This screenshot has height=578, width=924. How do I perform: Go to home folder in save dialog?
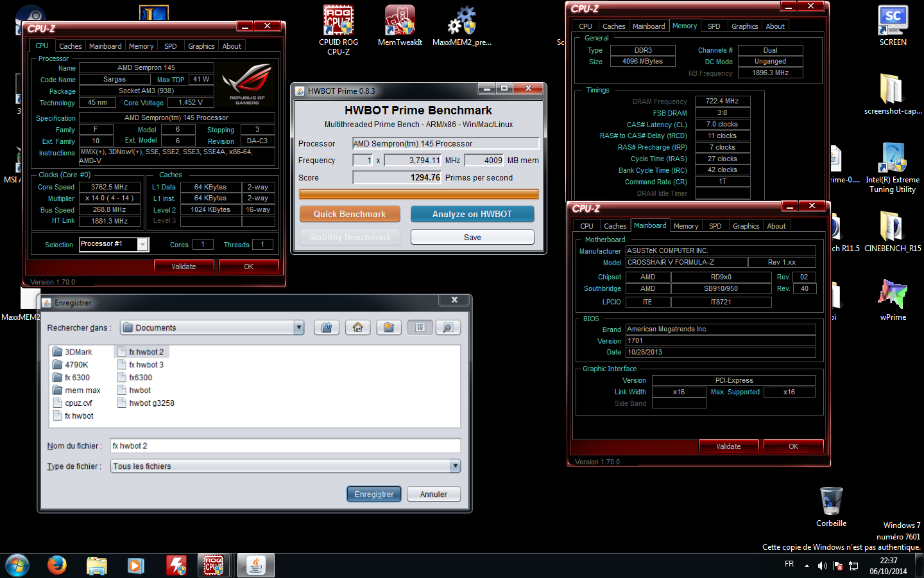coord(357,328)
